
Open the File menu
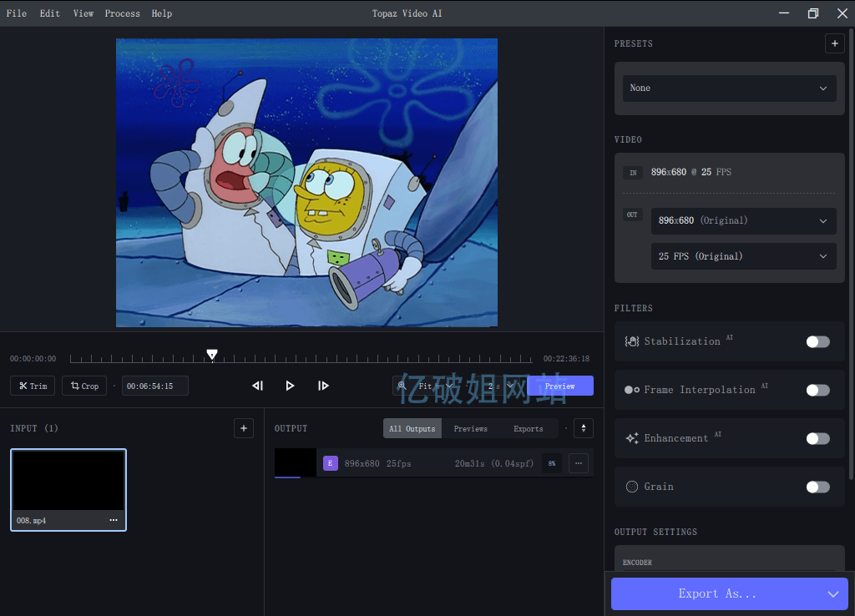pyautogui.click(x=17, y=13)
